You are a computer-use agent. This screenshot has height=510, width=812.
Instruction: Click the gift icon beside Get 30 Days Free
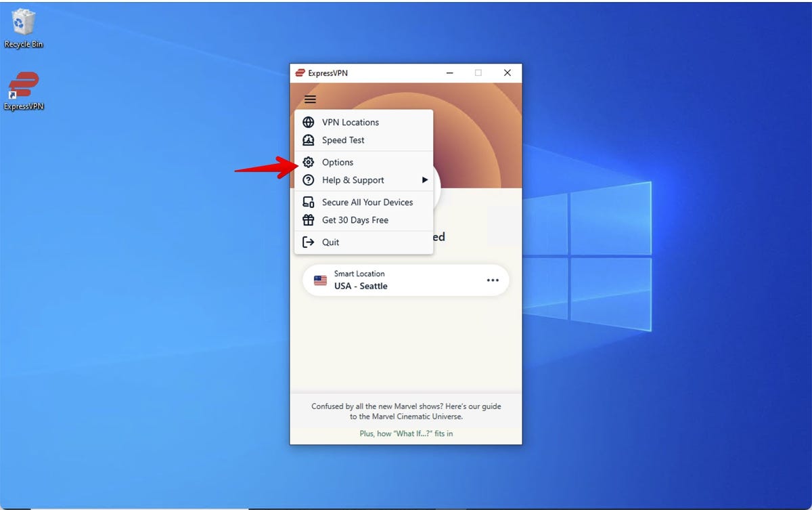[309, 220]
